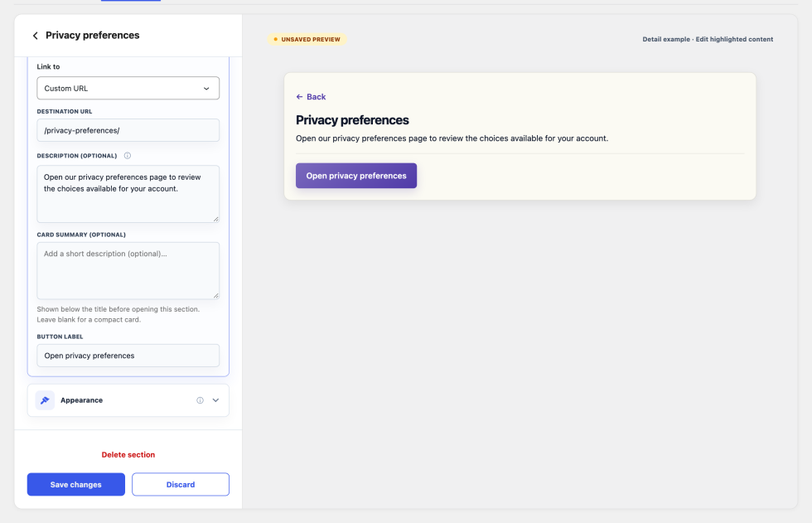Click the Card summary textarea resize handle
This screenshot has width=812, height=523.
pos(216,296)
